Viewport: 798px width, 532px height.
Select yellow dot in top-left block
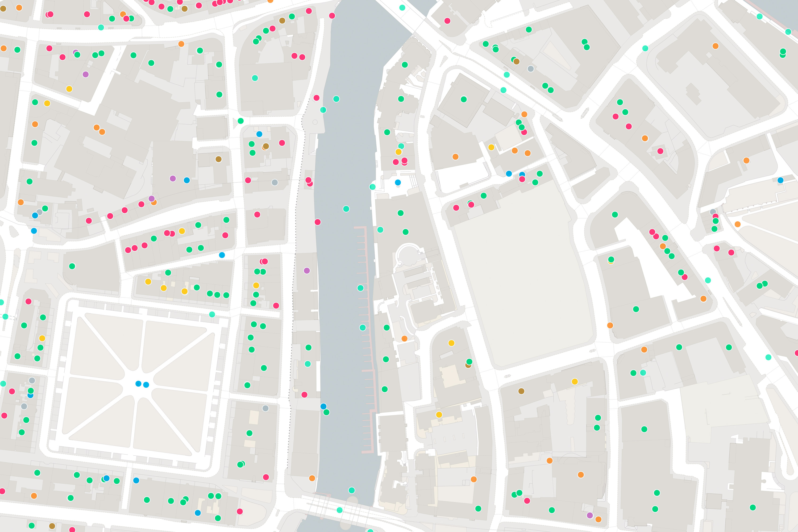(x=69, y=89)
